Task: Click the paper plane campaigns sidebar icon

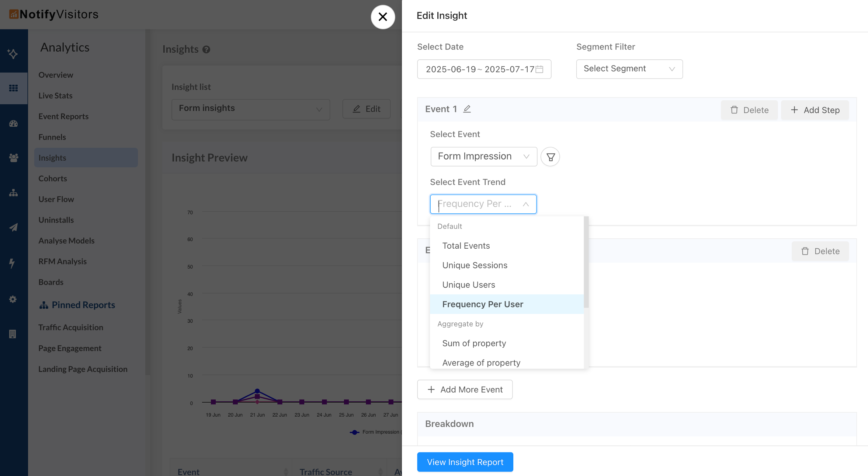Action: pyautogui.click(x=13, y=227)
